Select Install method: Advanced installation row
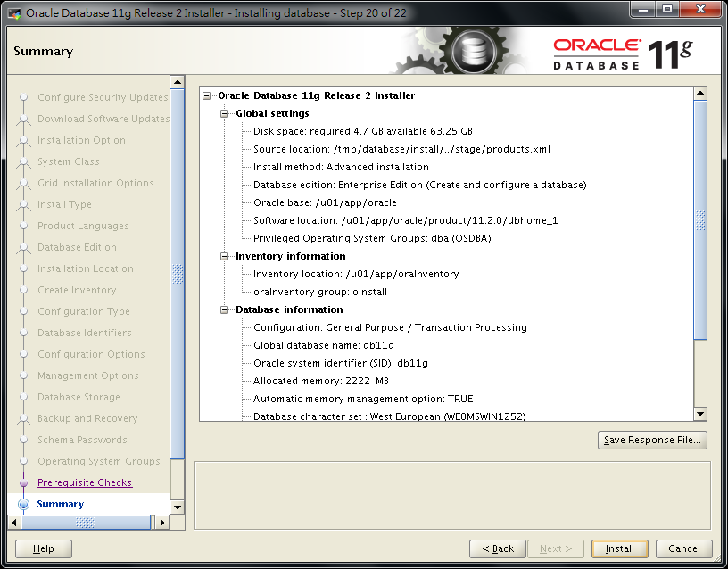Image resolution: width=728 pixels, height=569 pixels. tap(341, 167)
